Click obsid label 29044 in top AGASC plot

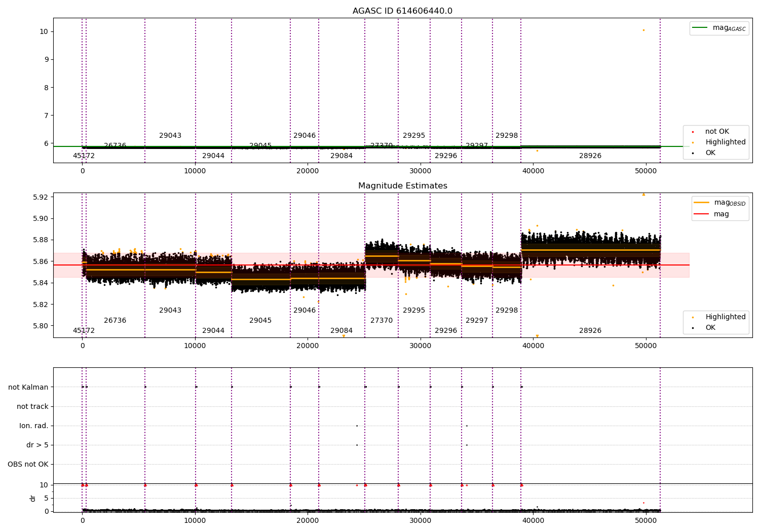pyautogui.click(x=213, y=156)
